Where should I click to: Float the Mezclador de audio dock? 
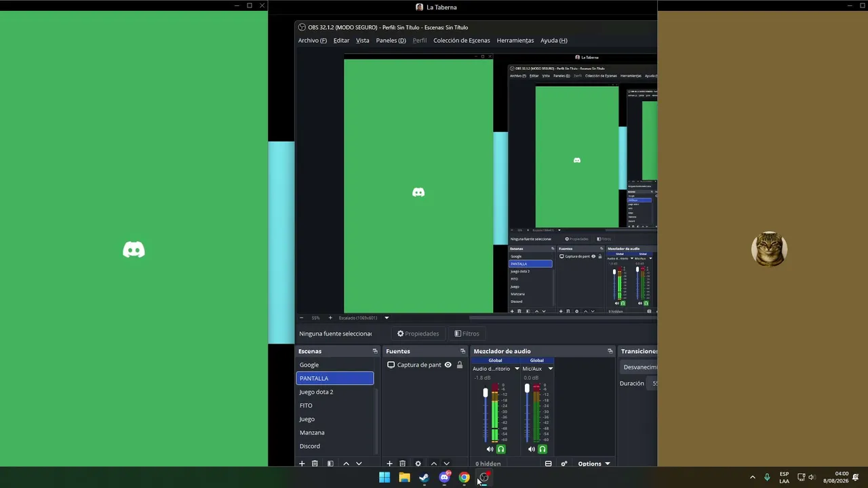tap(610, 351)
